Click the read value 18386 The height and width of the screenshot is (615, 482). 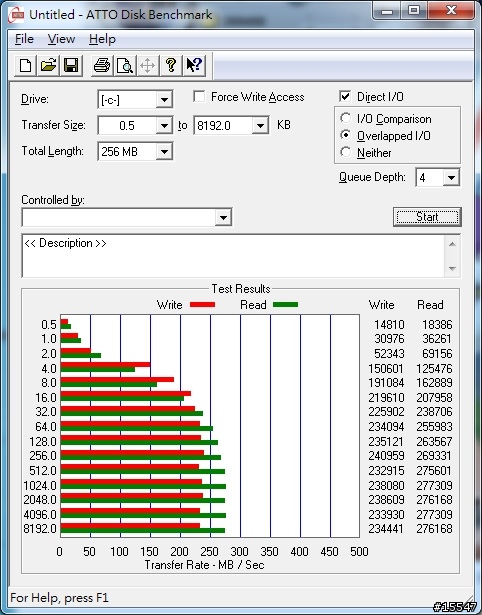437,325
